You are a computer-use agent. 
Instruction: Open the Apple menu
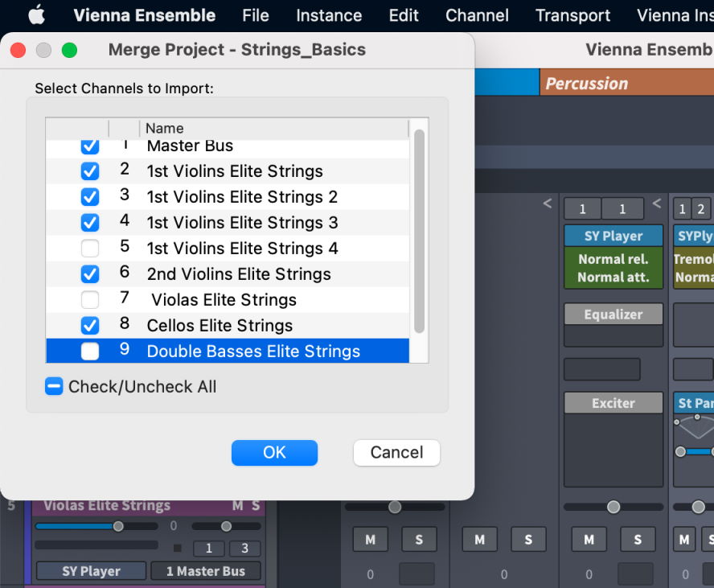click(x=36, y=15)
